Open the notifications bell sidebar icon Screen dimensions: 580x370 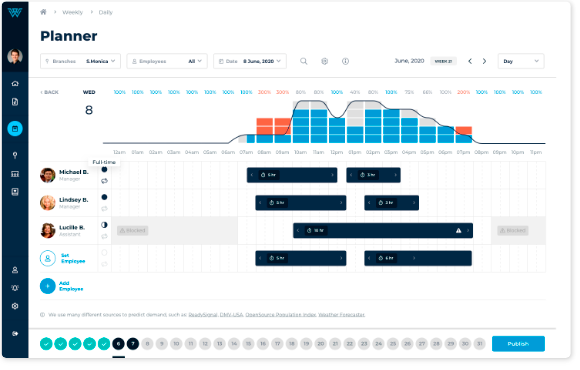point(15,288)
